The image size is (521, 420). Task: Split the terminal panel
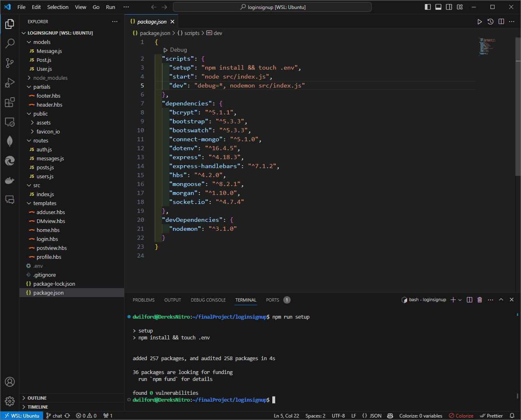[x=469, y=300]
